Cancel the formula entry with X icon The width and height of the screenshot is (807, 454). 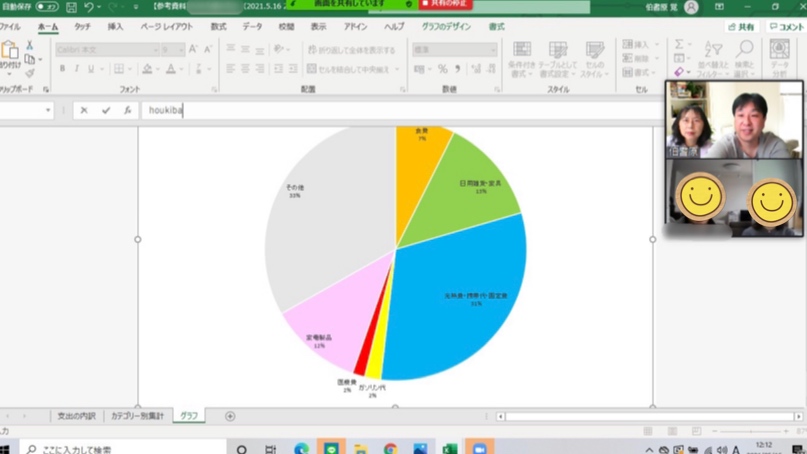coord(84,111)
